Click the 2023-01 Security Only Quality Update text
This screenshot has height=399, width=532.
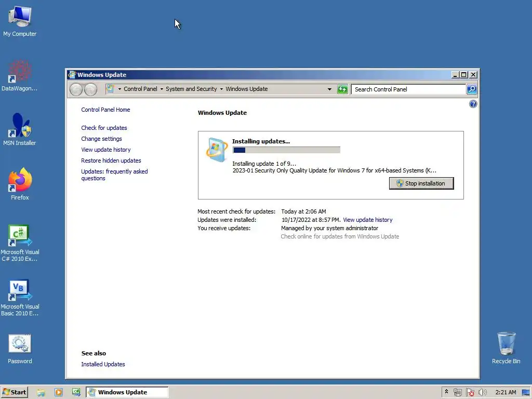tap(334, 170)
